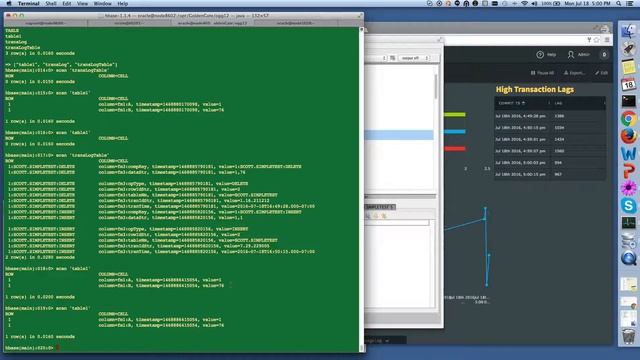Open the database tool icon in Dock
The width and height of the screenshot is (640, 360).
pos(629,240)
